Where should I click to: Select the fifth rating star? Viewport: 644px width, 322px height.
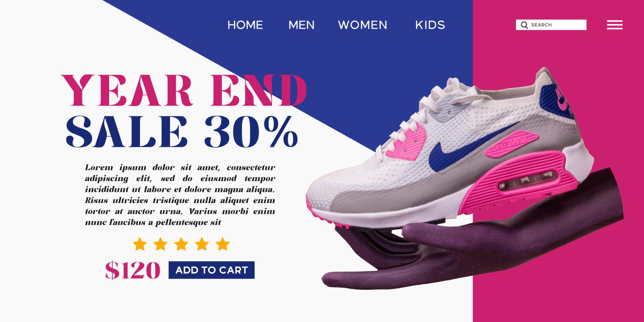click(222, 244)
